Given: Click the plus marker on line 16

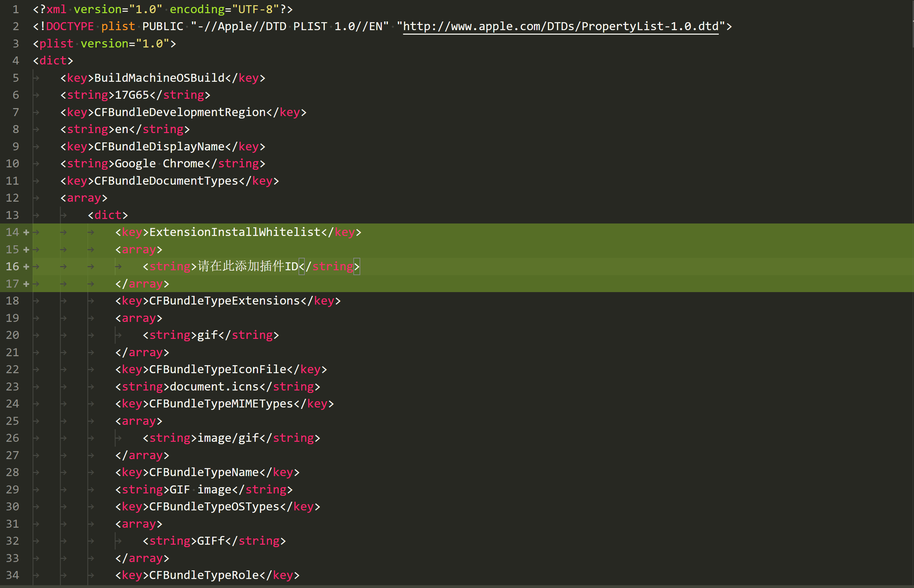Looking at the screenshot, I should pyautogui.click(x=26, y=266).
